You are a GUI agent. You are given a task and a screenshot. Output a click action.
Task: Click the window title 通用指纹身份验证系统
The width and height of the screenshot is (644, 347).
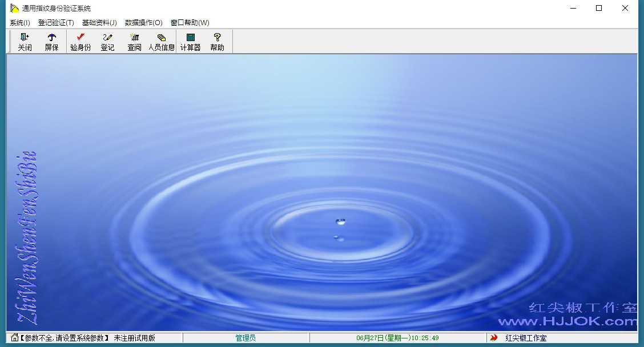click(57, 8)
